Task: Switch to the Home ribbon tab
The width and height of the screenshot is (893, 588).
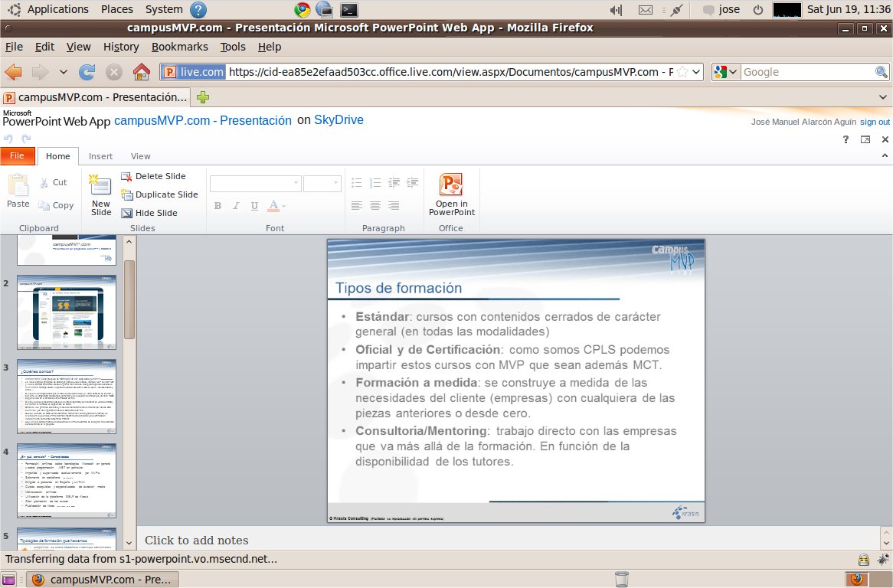Action: coord(58,156)
